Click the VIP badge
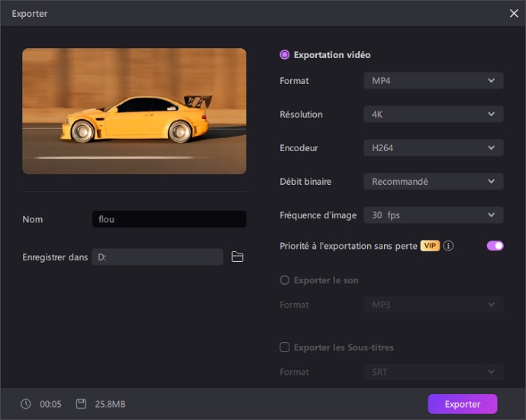Image resolution: width=526 pixels, height=420 pixels. (x=430, y=246)
